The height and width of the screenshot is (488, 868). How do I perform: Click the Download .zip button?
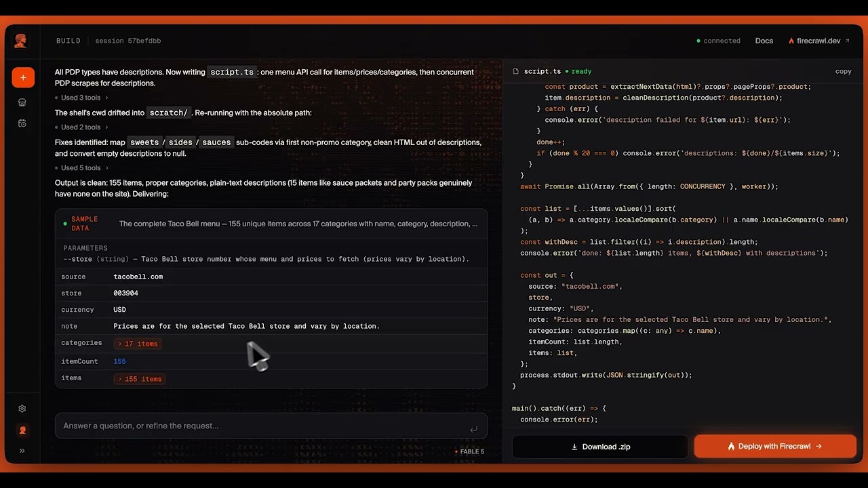point(601,447)
